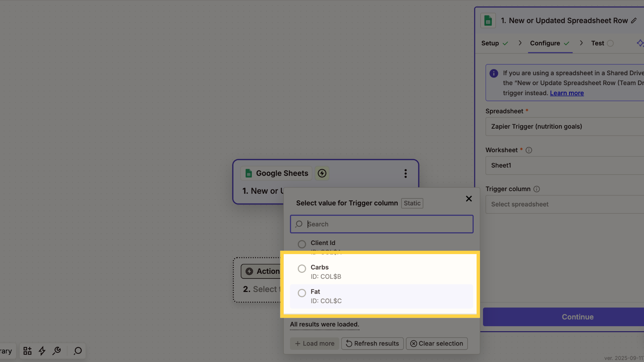
Task: Click the wrench tool icon in bottom toolbar
Action: (57, 351)
